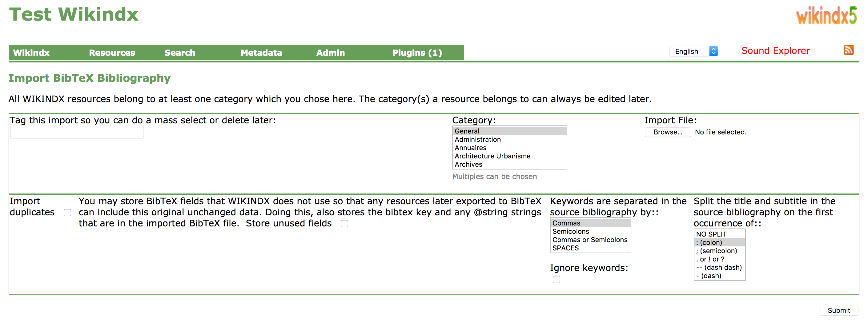Image resolution: width=868 pixels, height=323 pixels.
Task: Select NO SPLIT title option
Action: (x=711, y=234)
